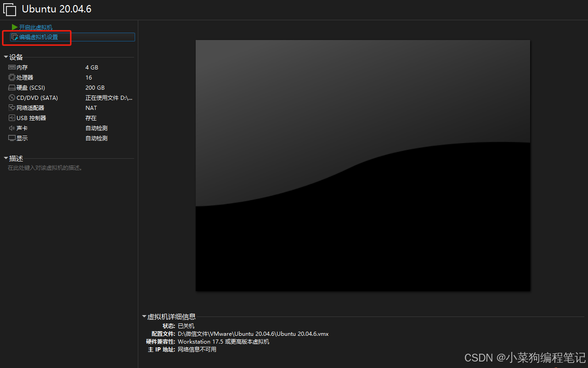Click the USB controller (USB 控制器) icon
This screenshot has width=588, height=368.
click(12, 118)
